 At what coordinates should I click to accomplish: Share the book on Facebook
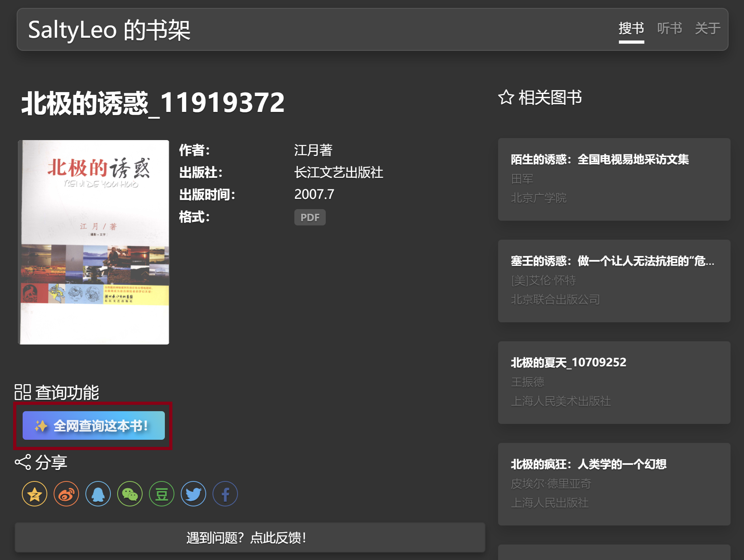[x=225, y=494]
